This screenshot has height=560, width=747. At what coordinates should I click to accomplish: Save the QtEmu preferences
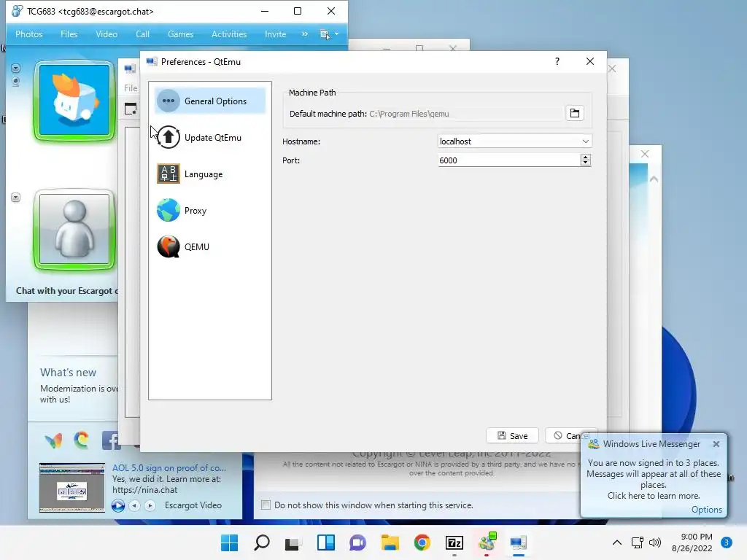(x=512, y=436)
